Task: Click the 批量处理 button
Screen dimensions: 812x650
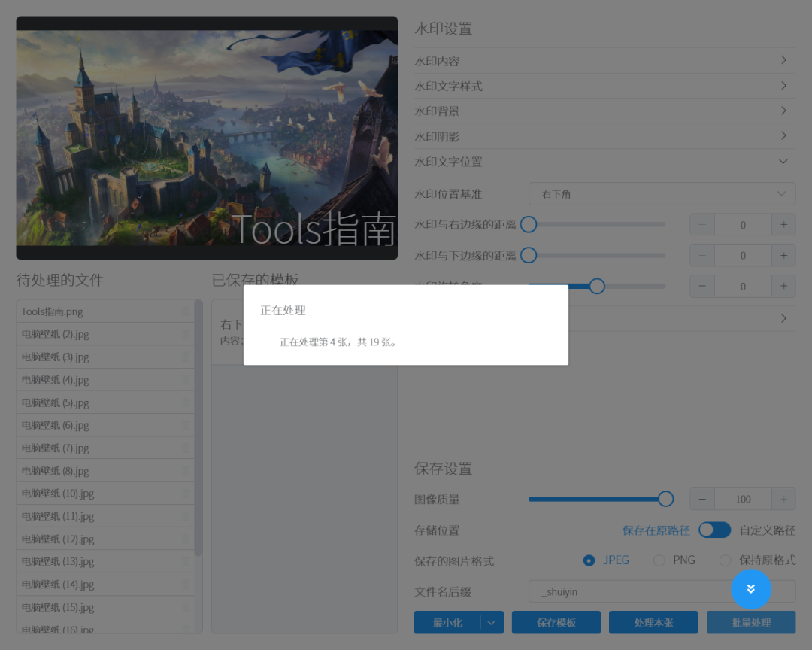Action: coord(751,622)
